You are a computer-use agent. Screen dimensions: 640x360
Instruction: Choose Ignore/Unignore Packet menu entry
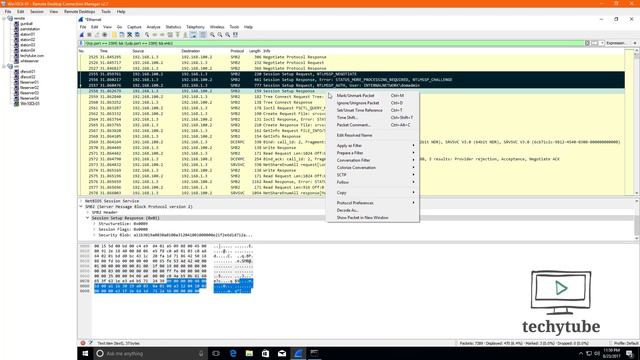click(x=373, y=103)
